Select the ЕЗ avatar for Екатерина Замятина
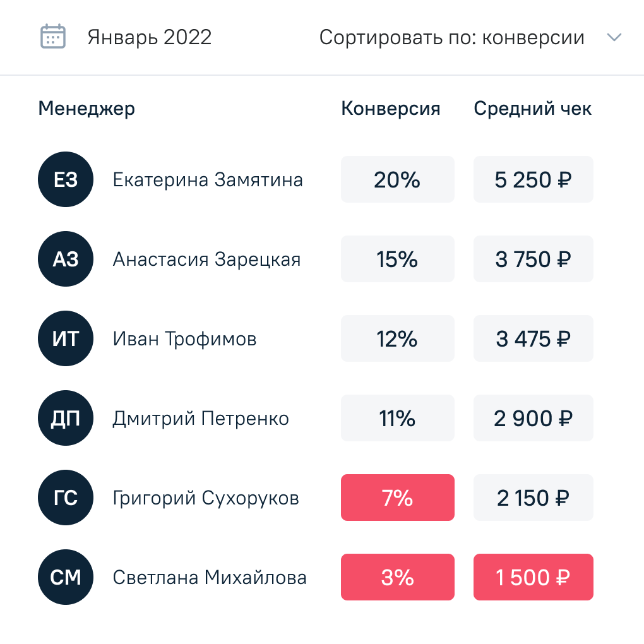Viewport: 644px width, 644px height. [66, 179]
